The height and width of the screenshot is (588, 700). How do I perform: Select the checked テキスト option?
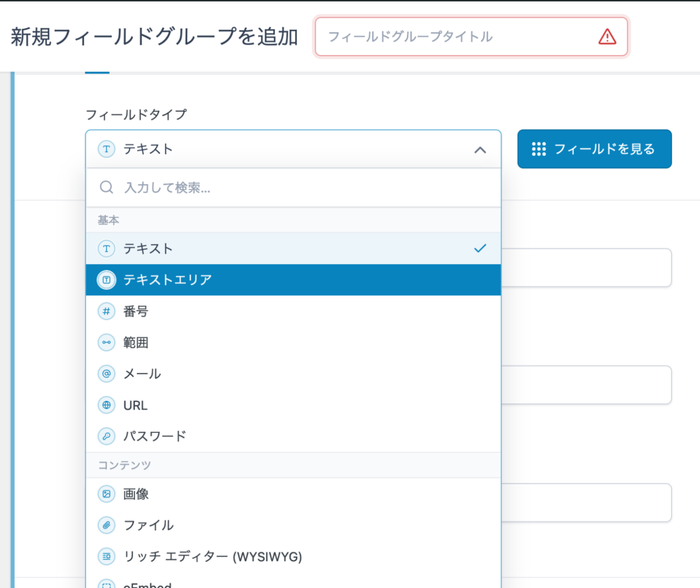click(x=148, y=249)
